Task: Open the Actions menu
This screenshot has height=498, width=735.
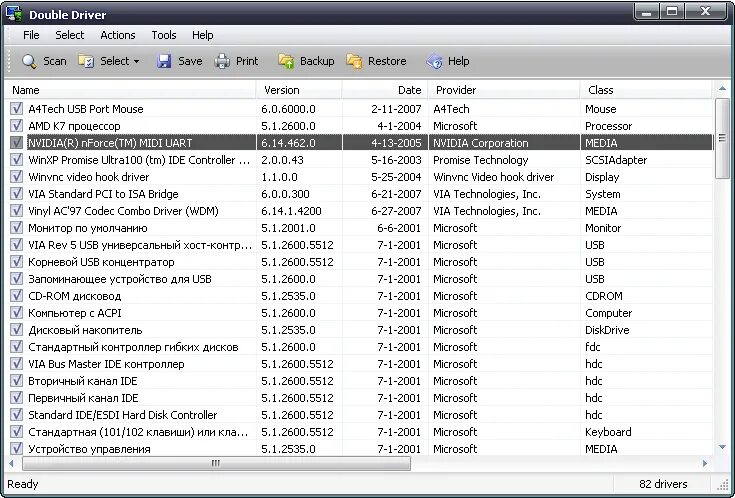Action: [118, 35]
